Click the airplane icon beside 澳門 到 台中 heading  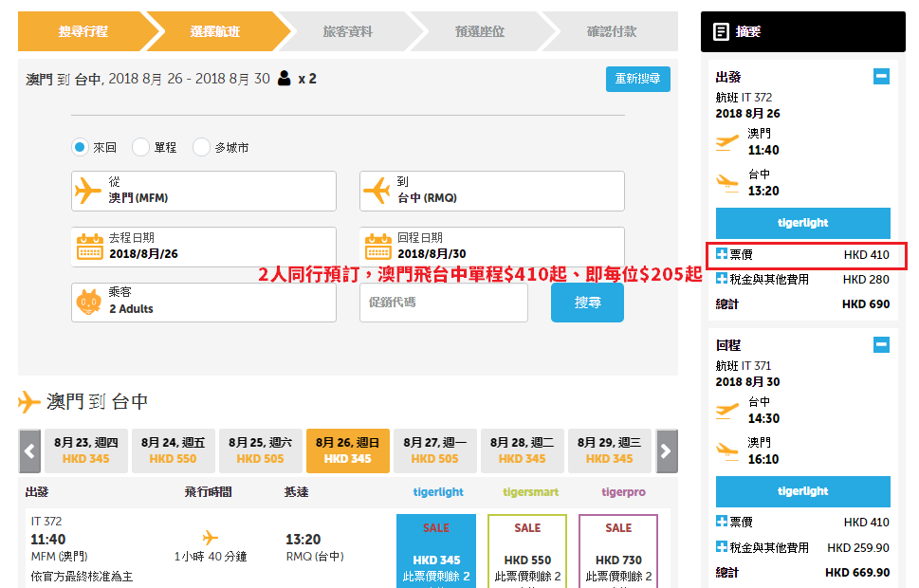[x=29, y=401]
